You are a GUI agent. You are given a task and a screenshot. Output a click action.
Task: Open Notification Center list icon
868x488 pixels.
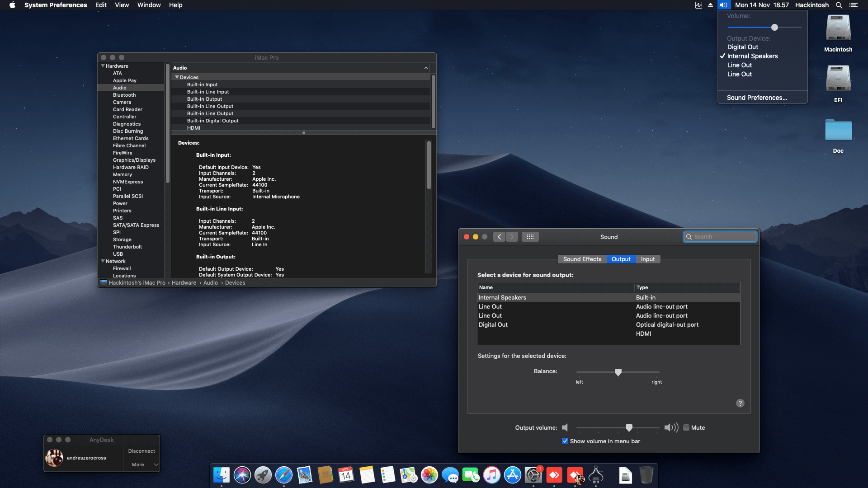click(x=854, y=5)
